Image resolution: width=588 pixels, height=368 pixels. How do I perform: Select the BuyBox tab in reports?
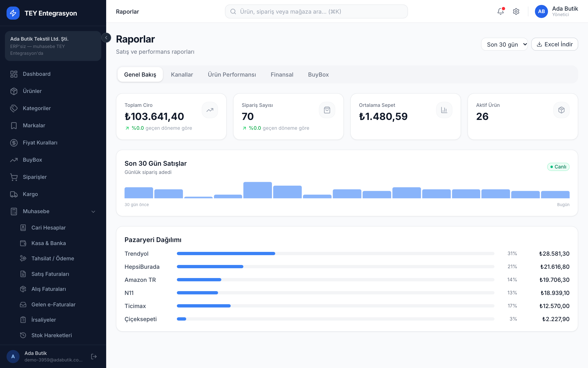pos(318,75)
